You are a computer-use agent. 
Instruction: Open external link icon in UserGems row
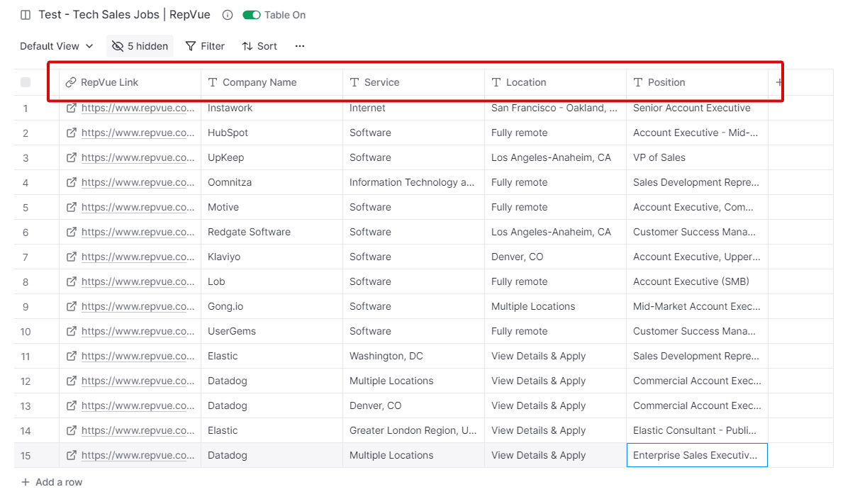click(72, 331)
